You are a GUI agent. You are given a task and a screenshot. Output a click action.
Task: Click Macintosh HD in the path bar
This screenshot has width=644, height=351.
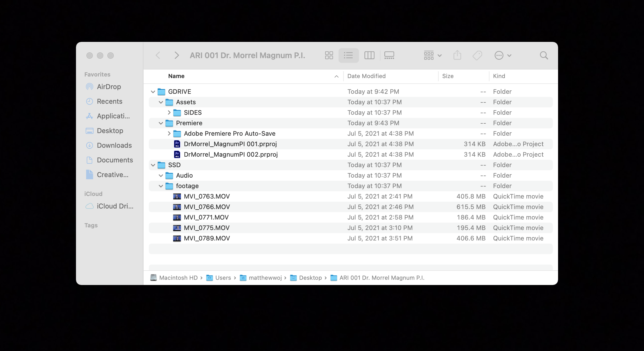(x=174, y=278)
